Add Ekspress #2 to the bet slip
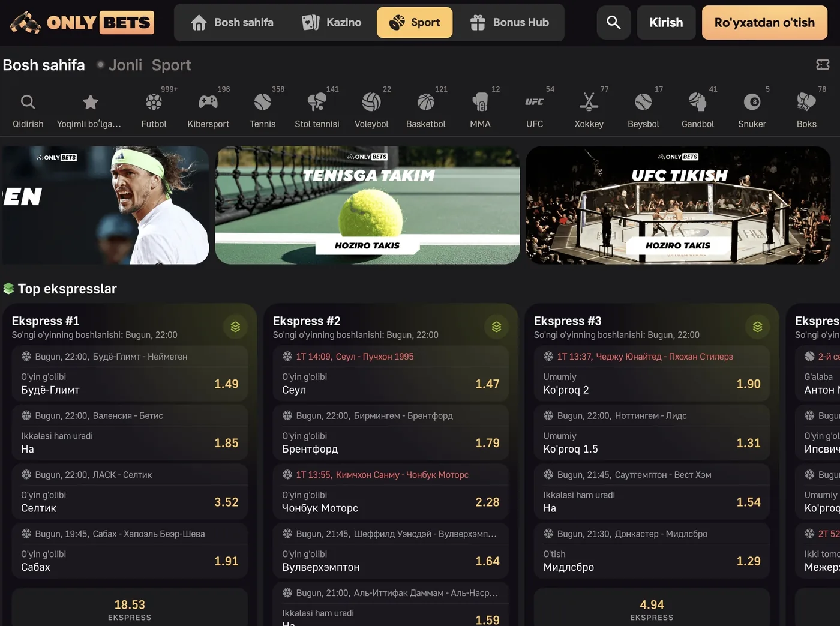Viewport: 840px width, 626px height. 496,327
